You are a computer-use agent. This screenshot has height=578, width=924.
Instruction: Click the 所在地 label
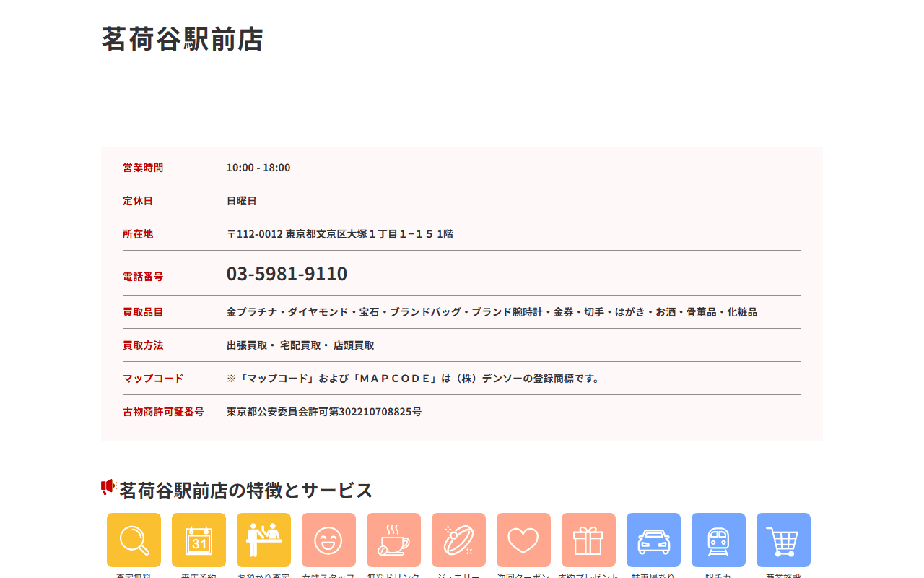pyautogui.click(x=138, y=234)
